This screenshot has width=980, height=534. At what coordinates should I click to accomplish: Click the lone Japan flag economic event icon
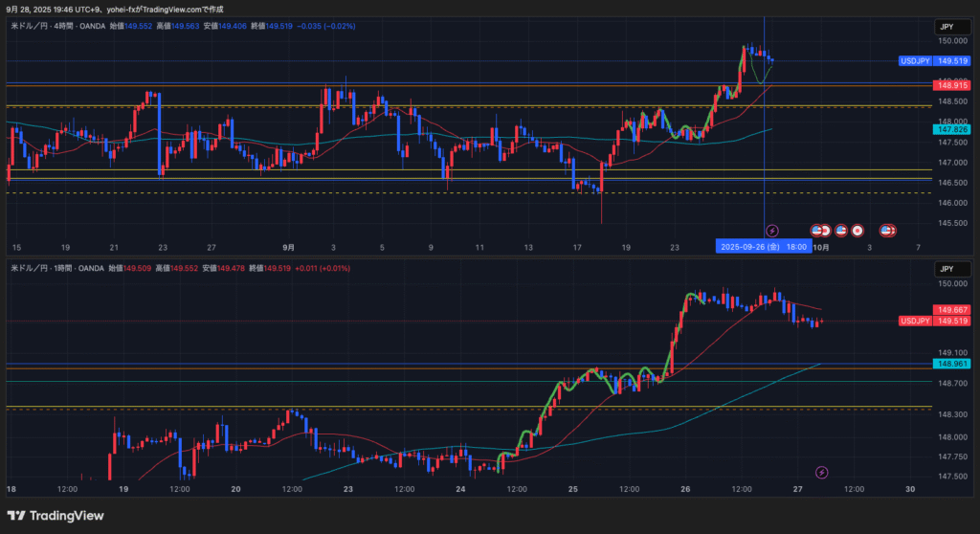(858, 231)
